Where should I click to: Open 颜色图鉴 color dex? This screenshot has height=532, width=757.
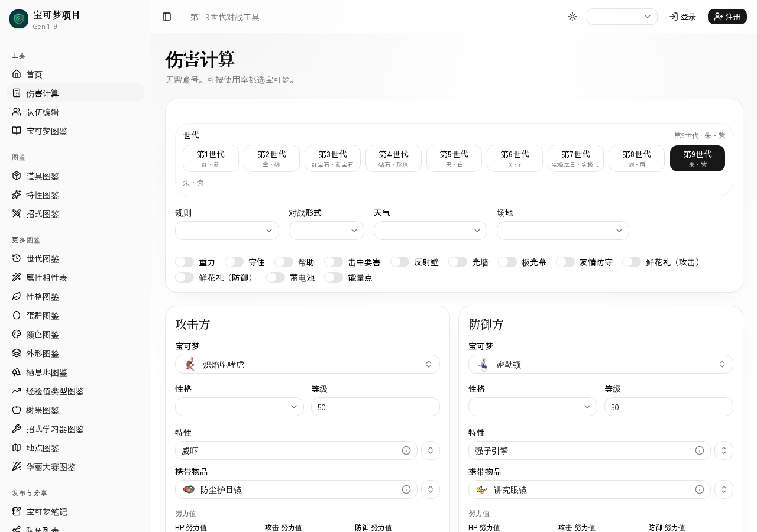click(75, 335)
